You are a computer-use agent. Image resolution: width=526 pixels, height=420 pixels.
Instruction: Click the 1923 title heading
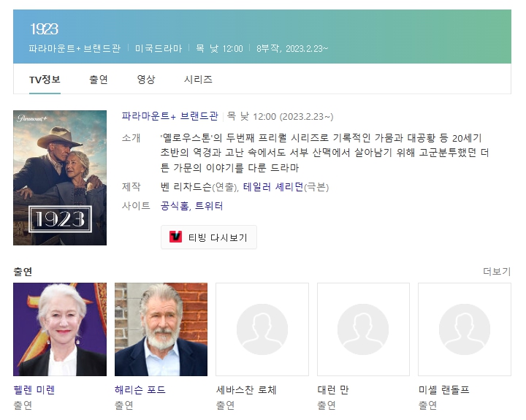click(x=44, y=29)
